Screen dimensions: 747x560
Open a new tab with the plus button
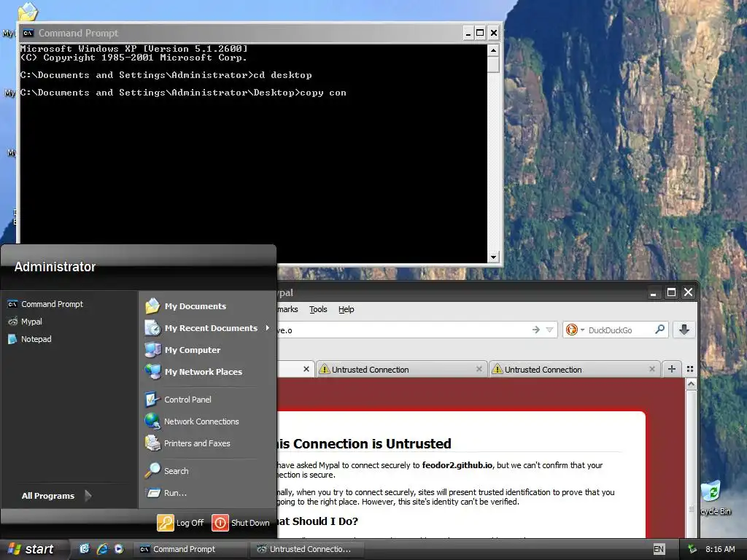coord(672,369)
